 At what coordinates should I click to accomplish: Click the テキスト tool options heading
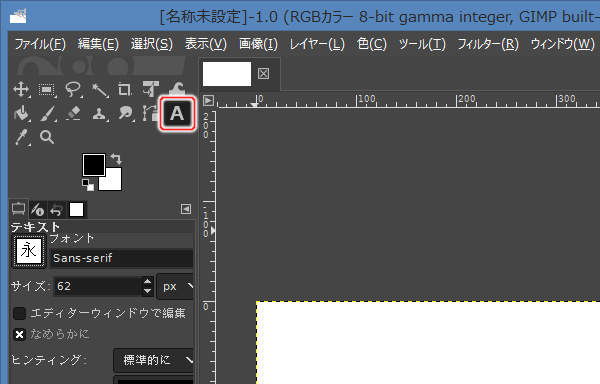(35, 227)
